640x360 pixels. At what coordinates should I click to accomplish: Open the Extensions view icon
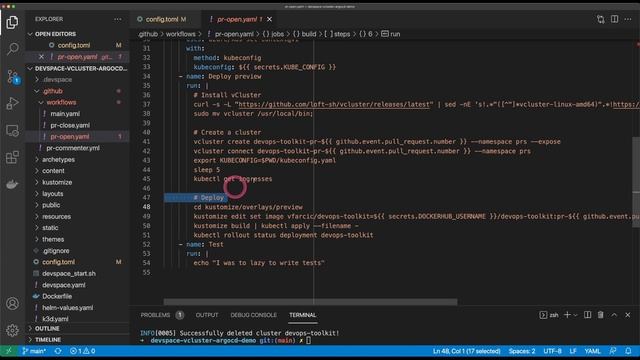point(12,157)
